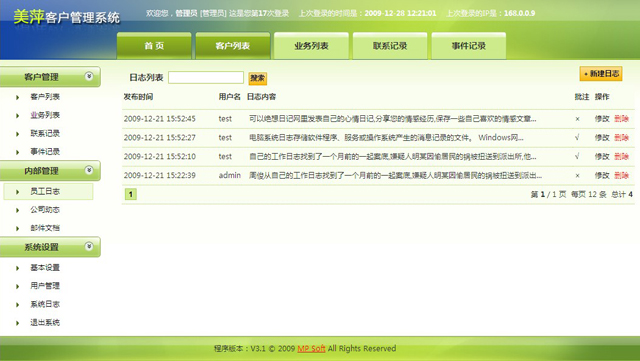
Task: Click the √ annotation mark in 15:52:27 row
Action: [x=577, y=138]
